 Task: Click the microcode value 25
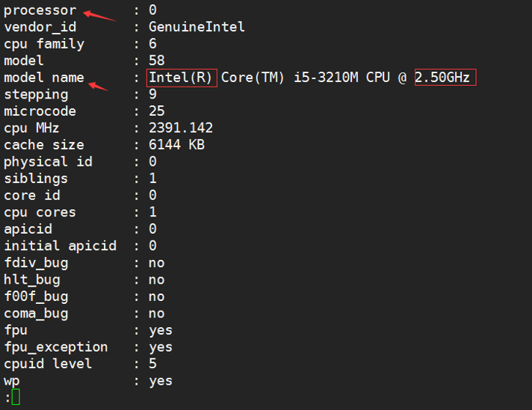[x=156, y=111]
